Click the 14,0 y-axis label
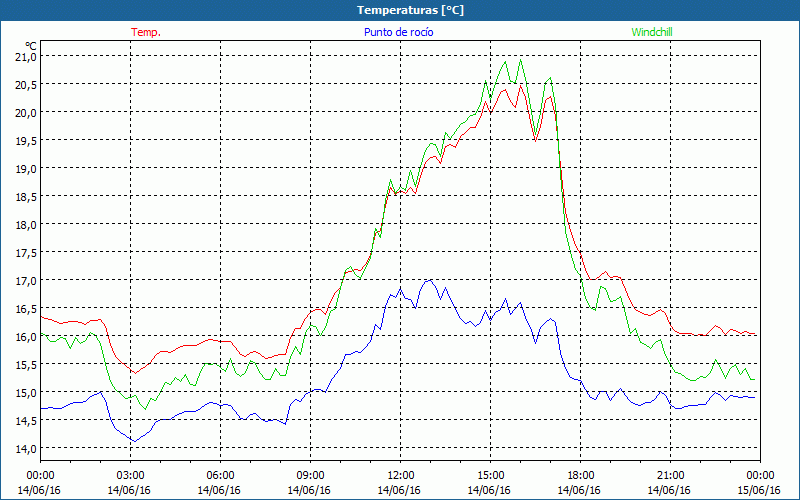This screenshot has height=500, width=800. 25,448
